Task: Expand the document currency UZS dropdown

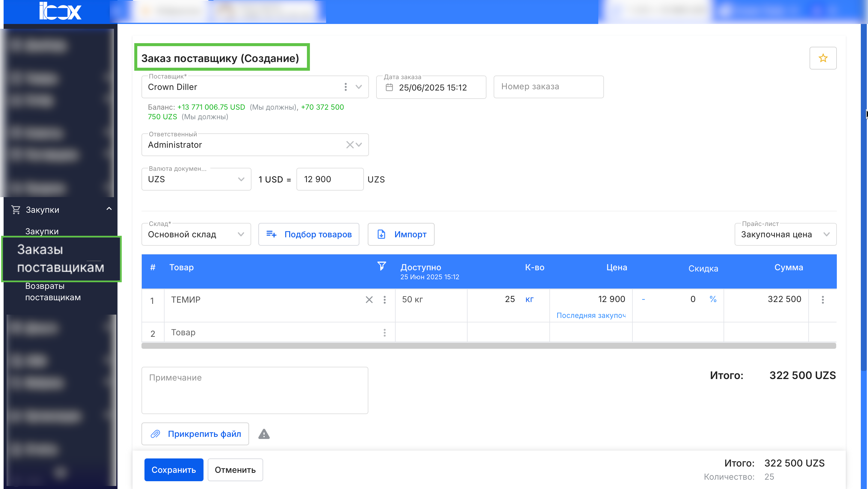Action: [x=241, y=179]
